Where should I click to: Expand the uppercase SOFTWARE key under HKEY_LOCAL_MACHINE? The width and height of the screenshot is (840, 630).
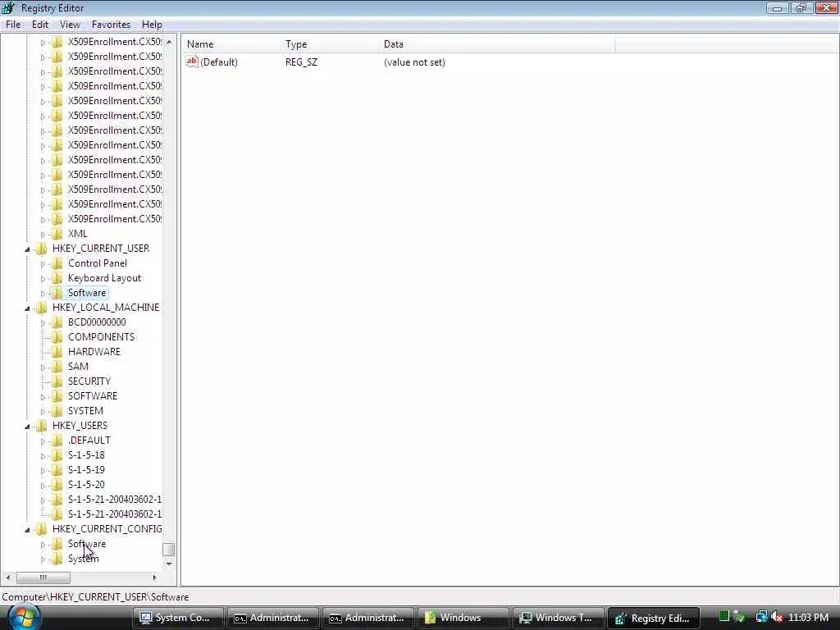[x=43, y=396]
